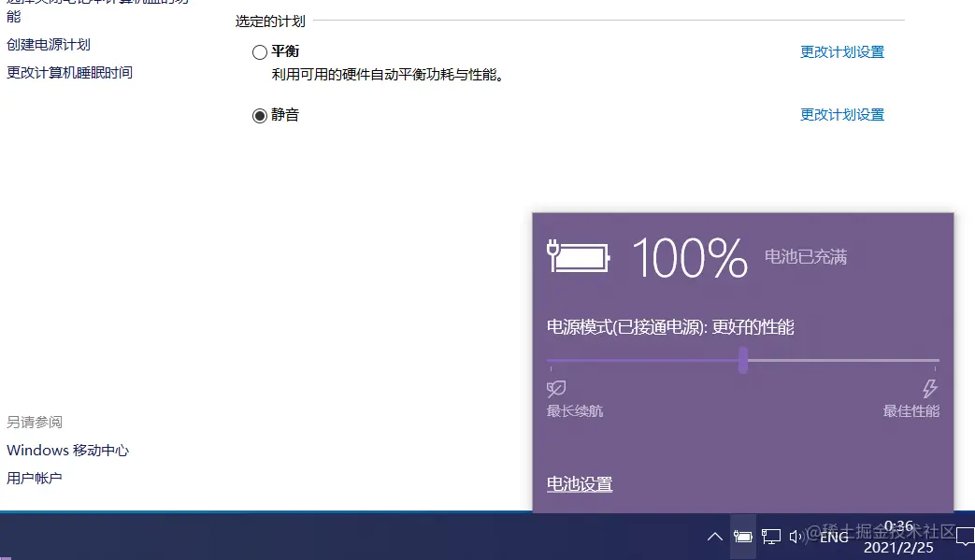This screenshot has width=975, height=560.
Task: Select the 平衡 power plan
Action: (x=261, y=51)
